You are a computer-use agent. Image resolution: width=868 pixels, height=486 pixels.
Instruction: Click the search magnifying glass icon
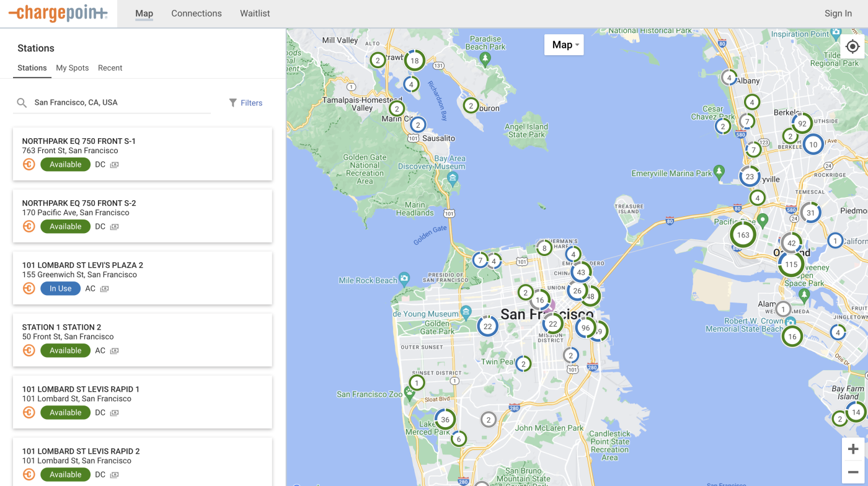coord(22,102)
